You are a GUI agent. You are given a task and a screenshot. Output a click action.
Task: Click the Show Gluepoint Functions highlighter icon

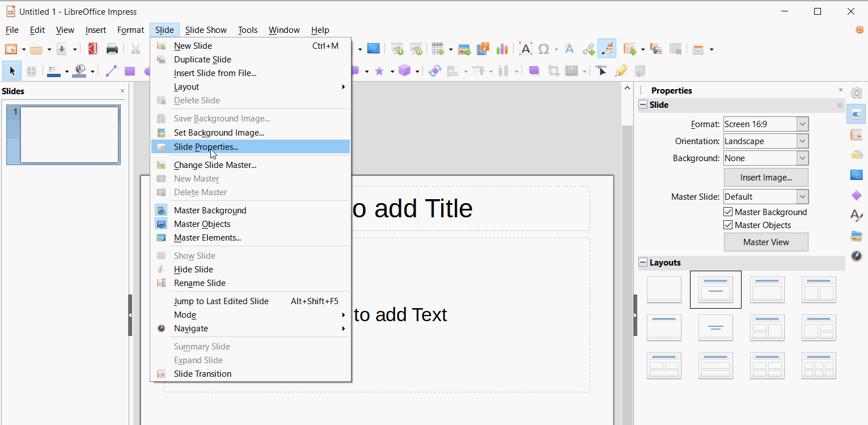pos(621,71)
